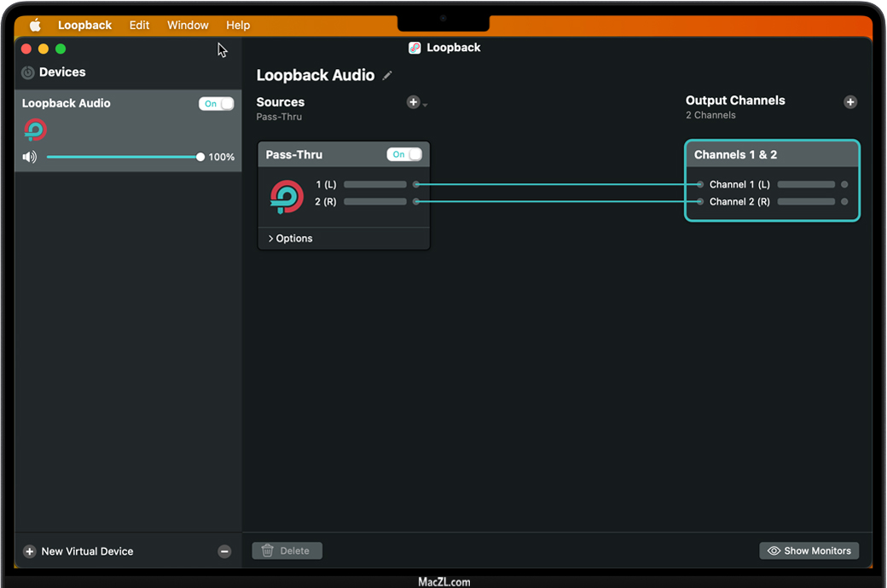Click the pencil icon to rename Loopback Audio
This screenshot has height=588, width=887.
click(387, 76)
